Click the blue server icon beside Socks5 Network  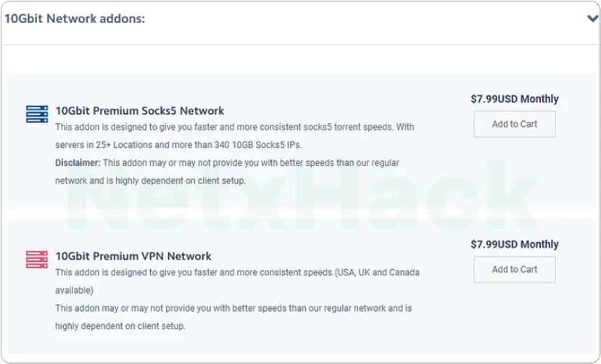[36, 113]
